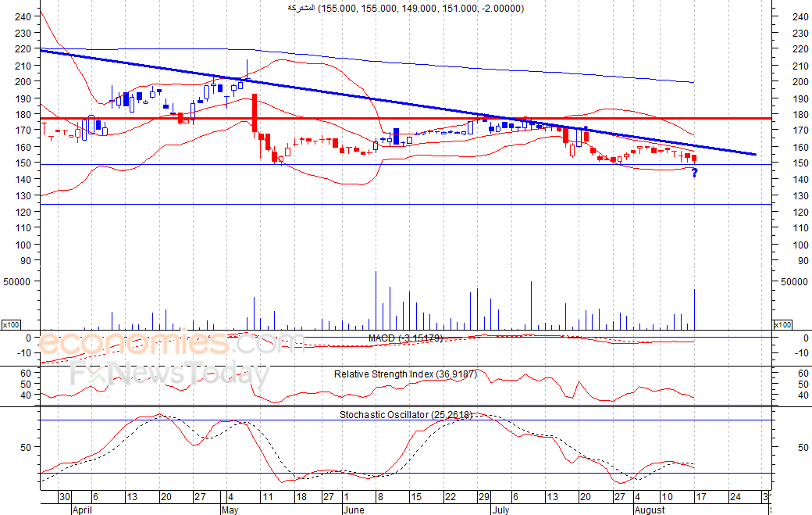Click the date label 24 on time axis

pyautogui.click(x=735, y=497)
